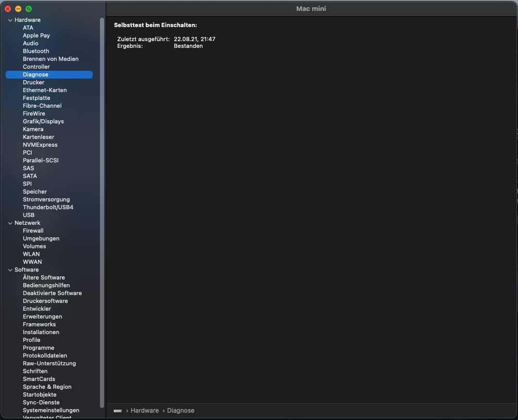Select Sync-Dienste in the sidebar

[41, 402]
